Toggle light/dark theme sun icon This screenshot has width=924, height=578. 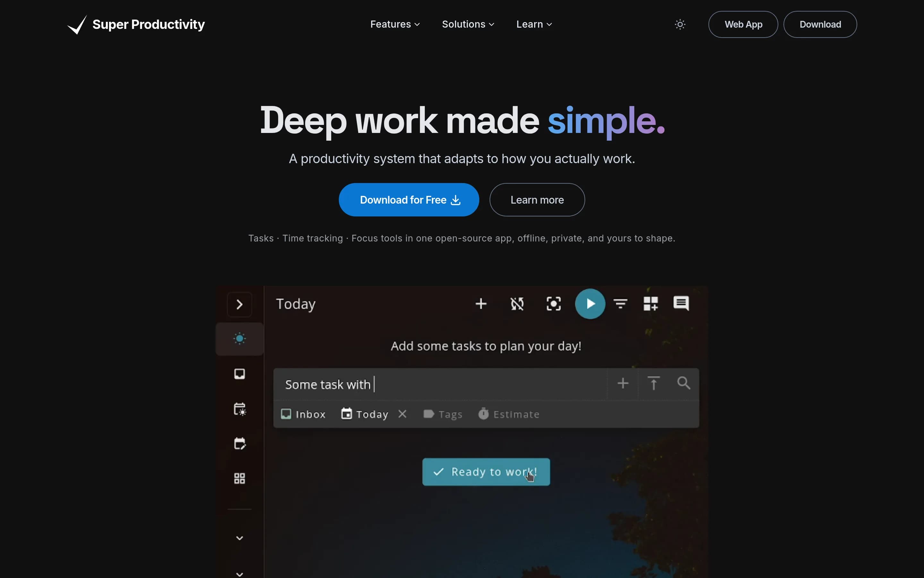click(x=680, y=24)
